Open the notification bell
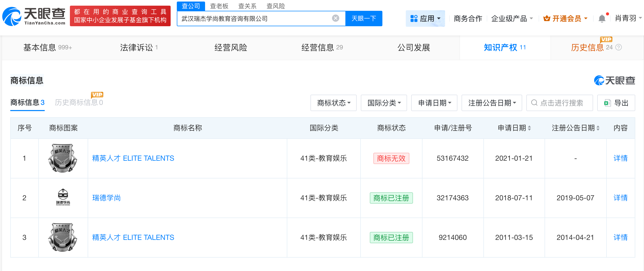 pos(602,19)
